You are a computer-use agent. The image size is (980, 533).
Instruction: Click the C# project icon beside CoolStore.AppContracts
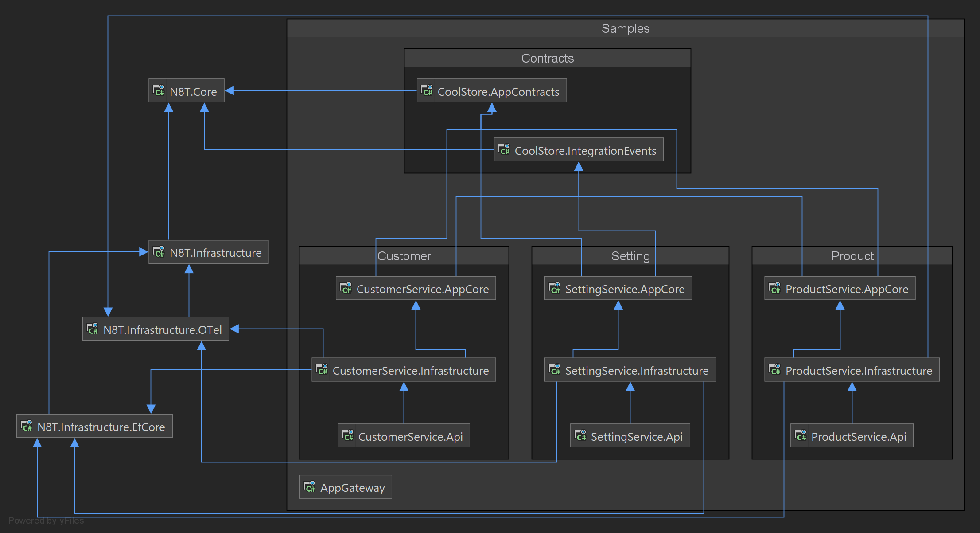(x=427, y=90)
